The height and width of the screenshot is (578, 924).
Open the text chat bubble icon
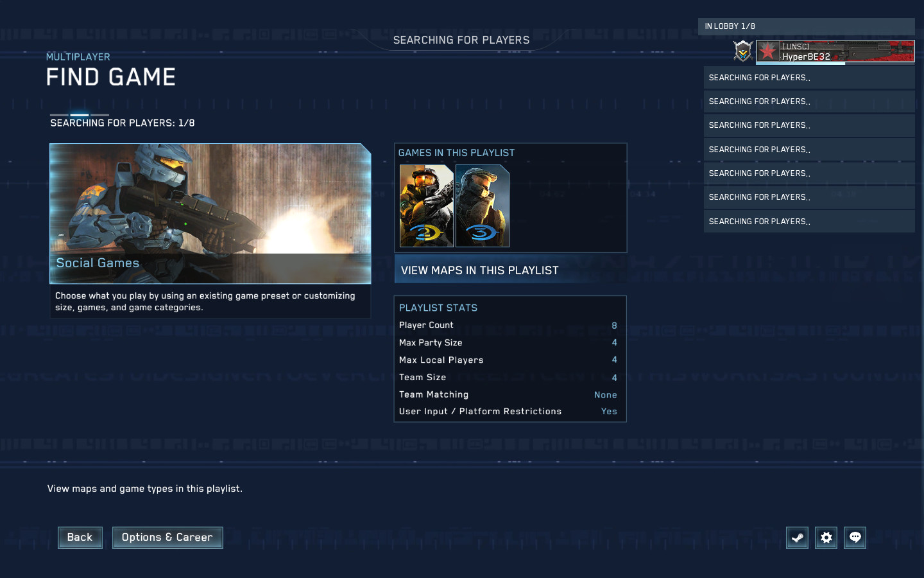pos(855,538)
